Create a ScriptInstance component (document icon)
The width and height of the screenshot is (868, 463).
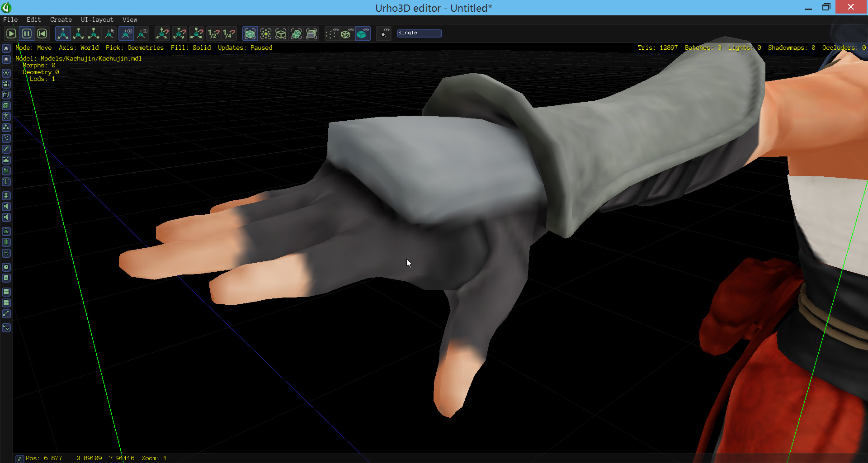pos(6,278)
